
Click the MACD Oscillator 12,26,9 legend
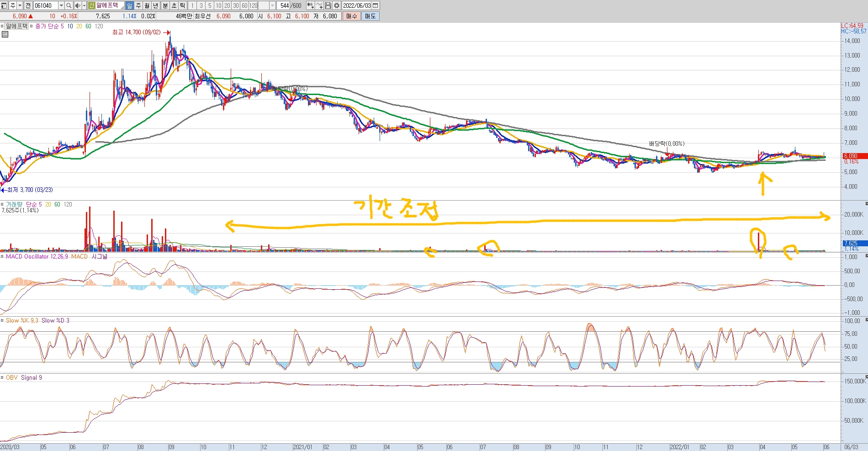[37, 256]
